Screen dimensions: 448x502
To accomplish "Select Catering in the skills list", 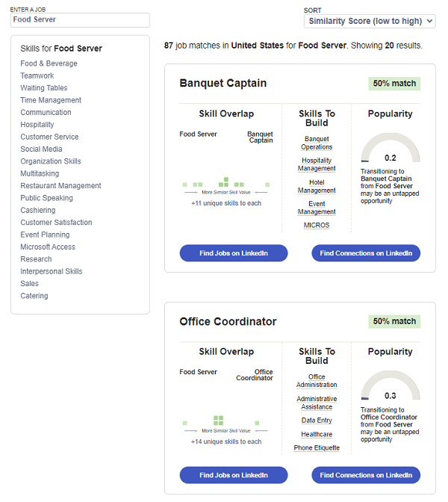I will tap(34, 296).
